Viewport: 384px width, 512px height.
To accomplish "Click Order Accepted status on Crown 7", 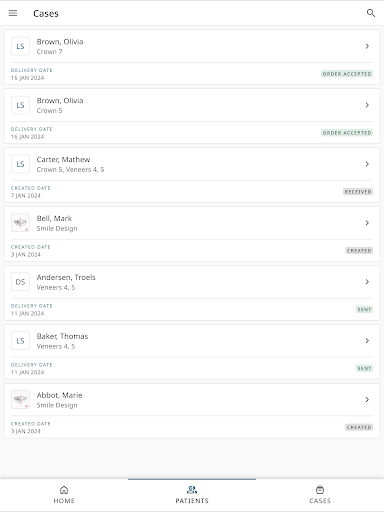I will coord(347,74).
